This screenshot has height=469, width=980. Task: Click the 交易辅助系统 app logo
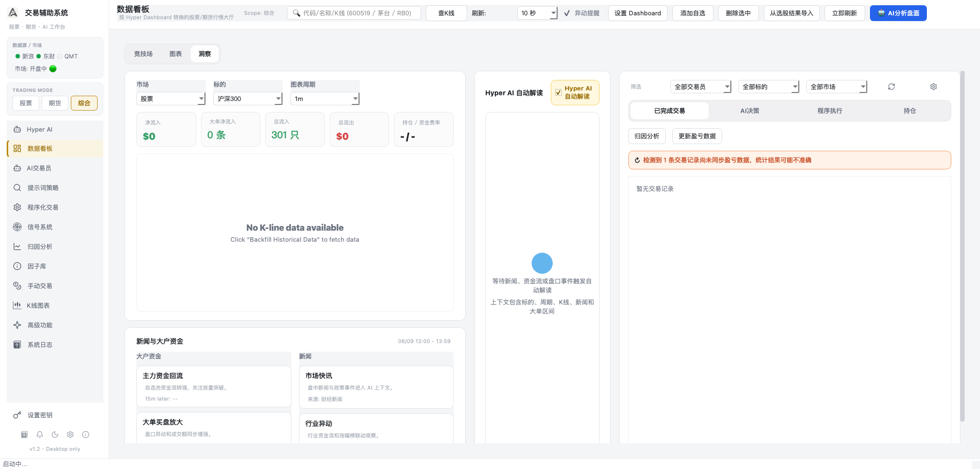(13, 12)
